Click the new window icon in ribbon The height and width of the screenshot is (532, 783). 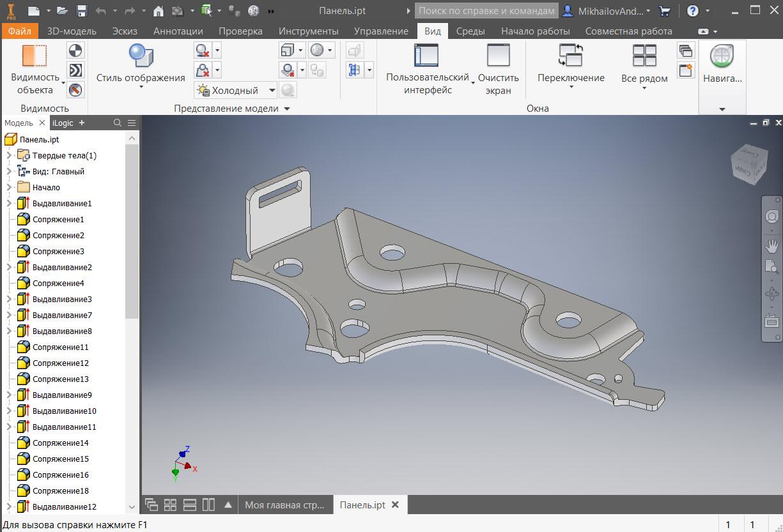point(686,70)
